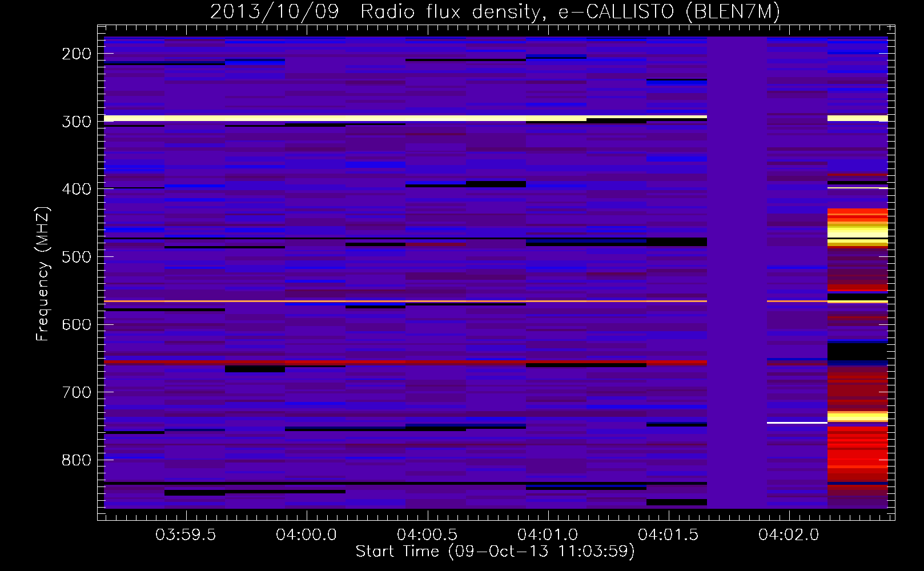Click the black block near 630 MHz in last column
Screen dimensions: 924x571
click(858, 352)
